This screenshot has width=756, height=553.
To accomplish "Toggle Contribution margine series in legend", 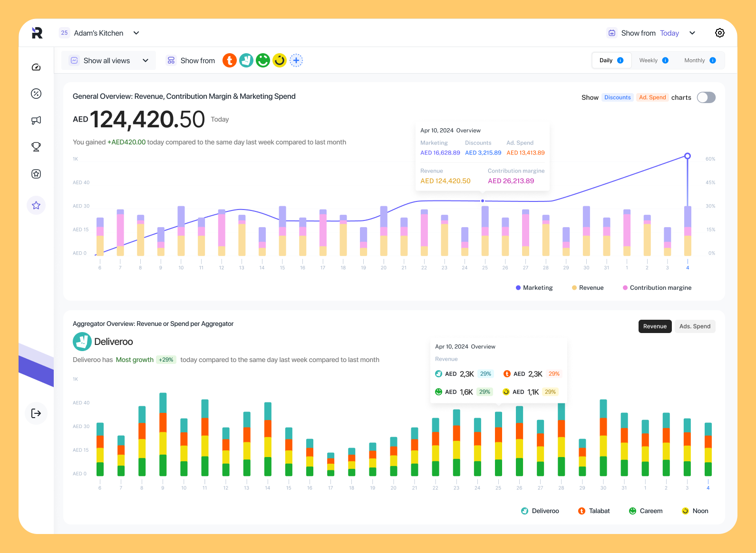I will (x=657, y=288).
